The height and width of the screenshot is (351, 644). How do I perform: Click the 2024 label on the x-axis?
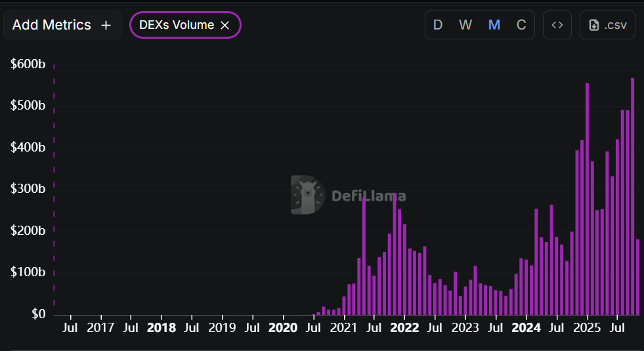coord(526,327)
